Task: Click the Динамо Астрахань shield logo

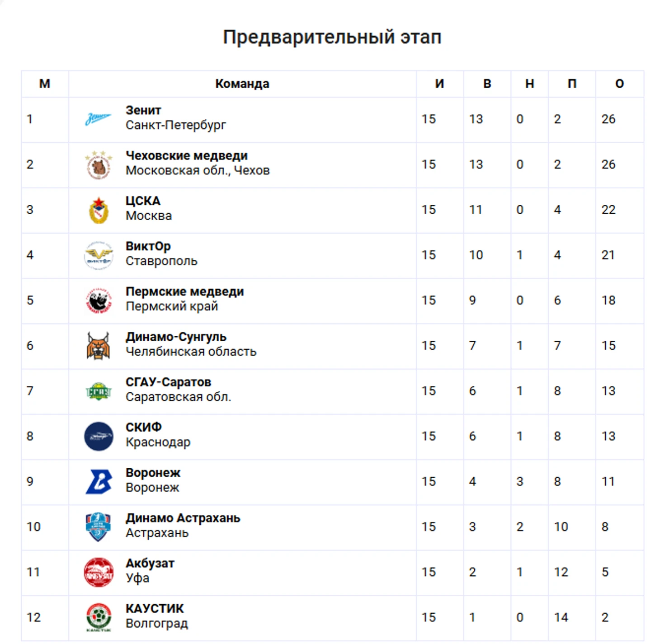Action: [x=99, y=526]
